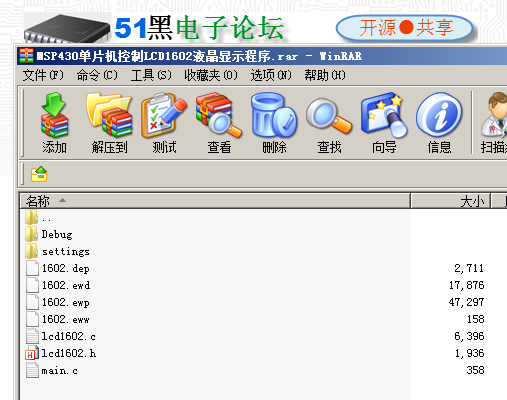Select the 'Debug' folder name
Viewport: 507px width, 400px height.
pos(57,234)
